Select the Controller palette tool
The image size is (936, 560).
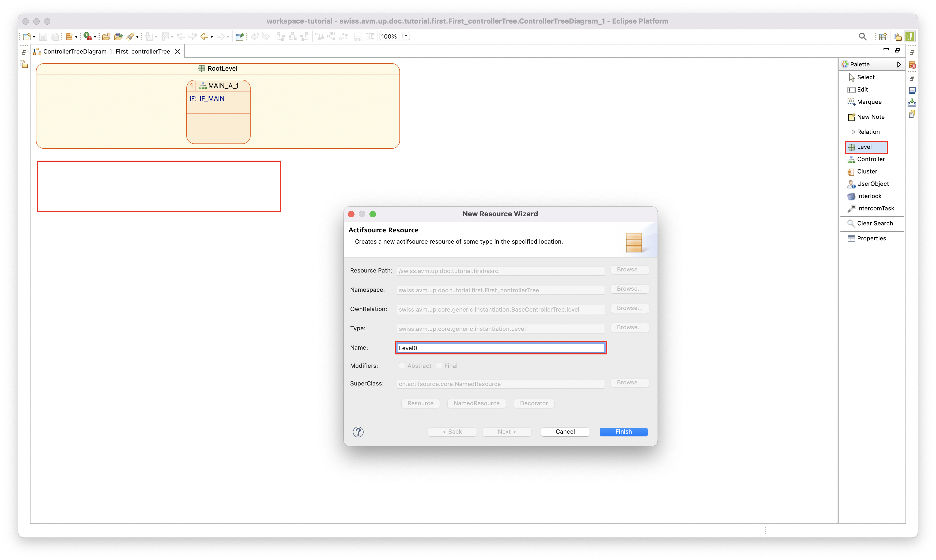[870, 159]
